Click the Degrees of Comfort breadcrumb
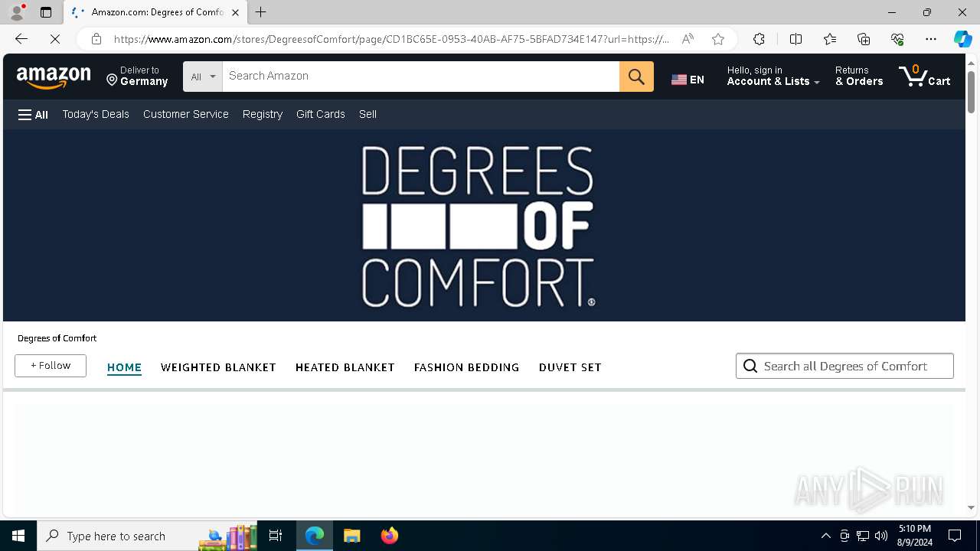The width and height of the screenshot is (980, 551). coord(57,338)
